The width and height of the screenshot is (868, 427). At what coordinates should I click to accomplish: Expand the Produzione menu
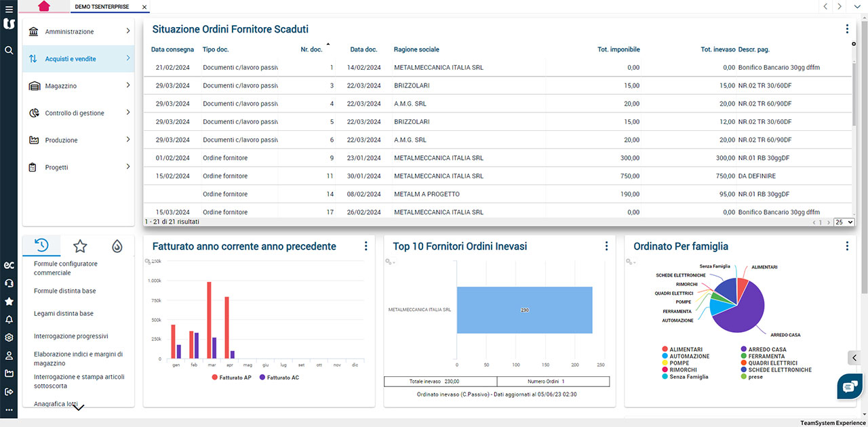[79, 140]
